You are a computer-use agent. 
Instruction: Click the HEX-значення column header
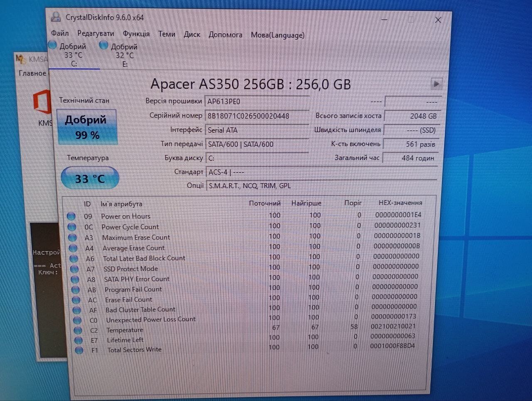click(x=400, y=203)
